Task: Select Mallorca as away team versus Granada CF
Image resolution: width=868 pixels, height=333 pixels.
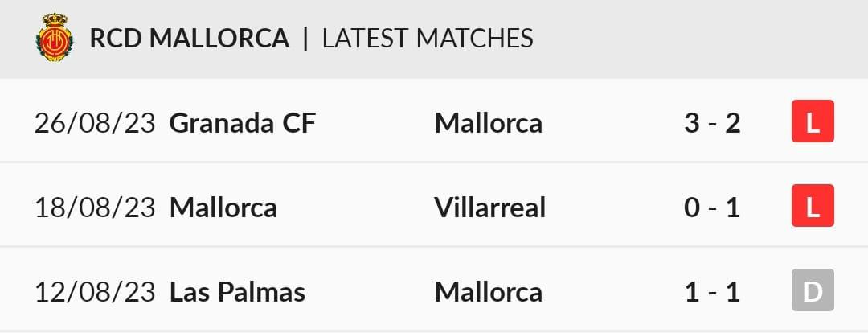Action: pos(489,123)
